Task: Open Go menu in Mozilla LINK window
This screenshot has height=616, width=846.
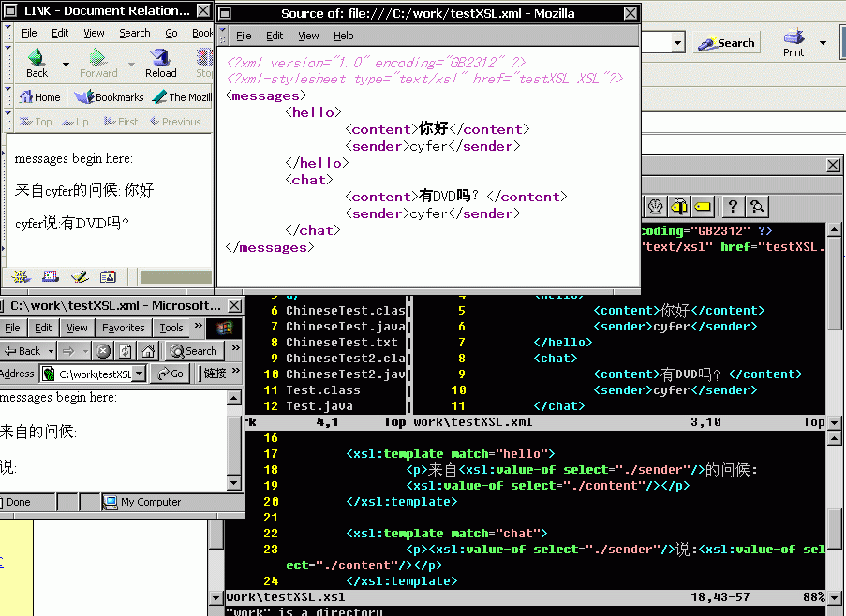Action: [171, 33]
